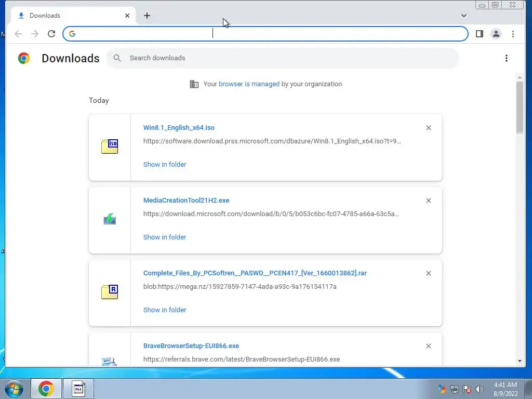Open a new tab with plus button
Viewport: 532px width, 399px height.
tap(147, 16)
